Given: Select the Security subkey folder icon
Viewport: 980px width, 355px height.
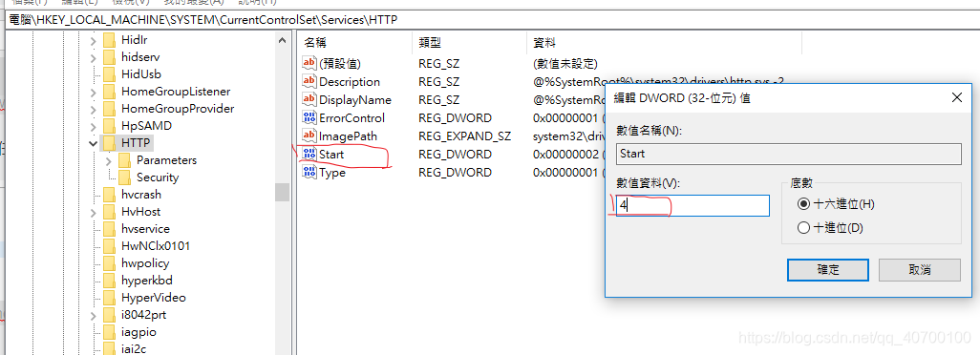Looking at the screenshot, I should [x=124, y=177].
